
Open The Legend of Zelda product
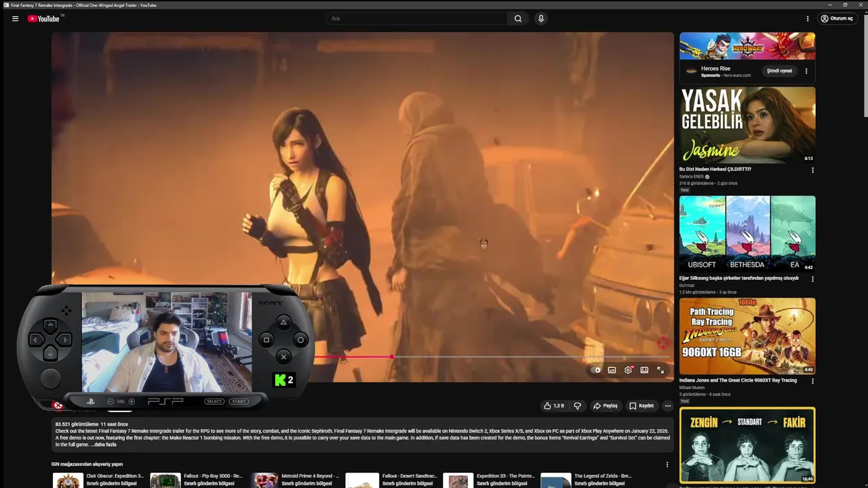587,480
